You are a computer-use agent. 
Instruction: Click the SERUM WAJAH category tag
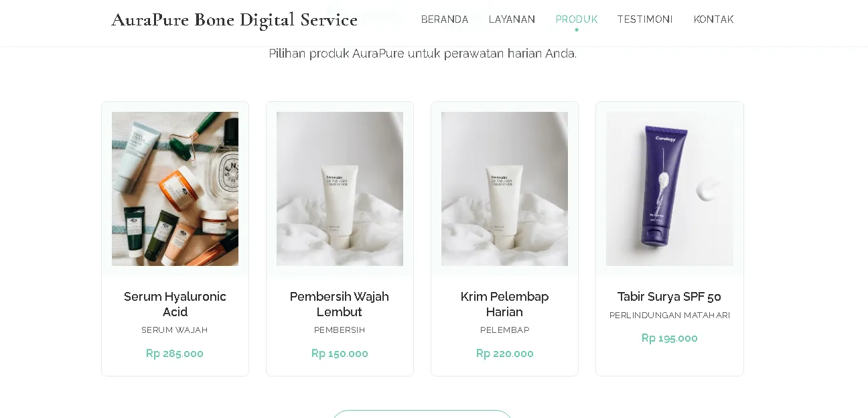[x=175, y=330]
